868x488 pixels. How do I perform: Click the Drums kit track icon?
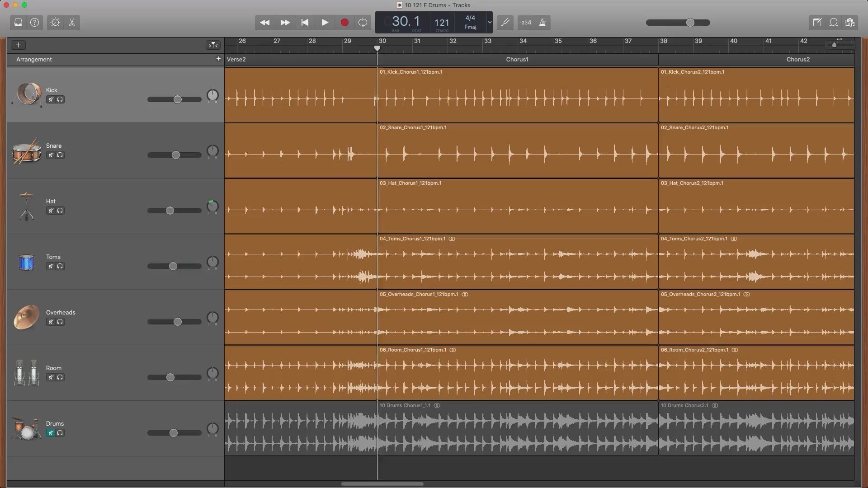tap(26, 428)
